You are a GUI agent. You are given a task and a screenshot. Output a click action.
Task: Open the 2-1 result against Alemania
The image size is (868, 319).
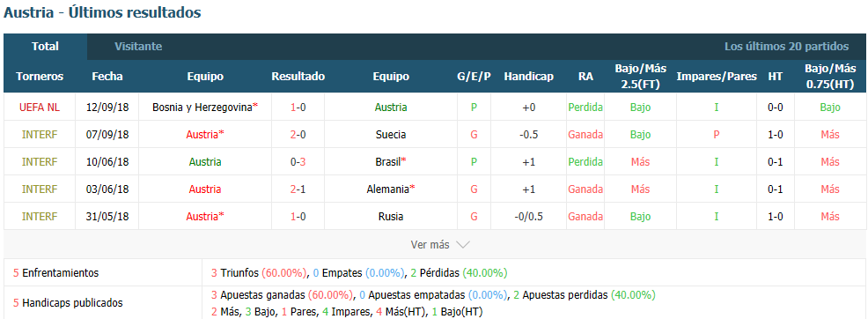point(298,189)
